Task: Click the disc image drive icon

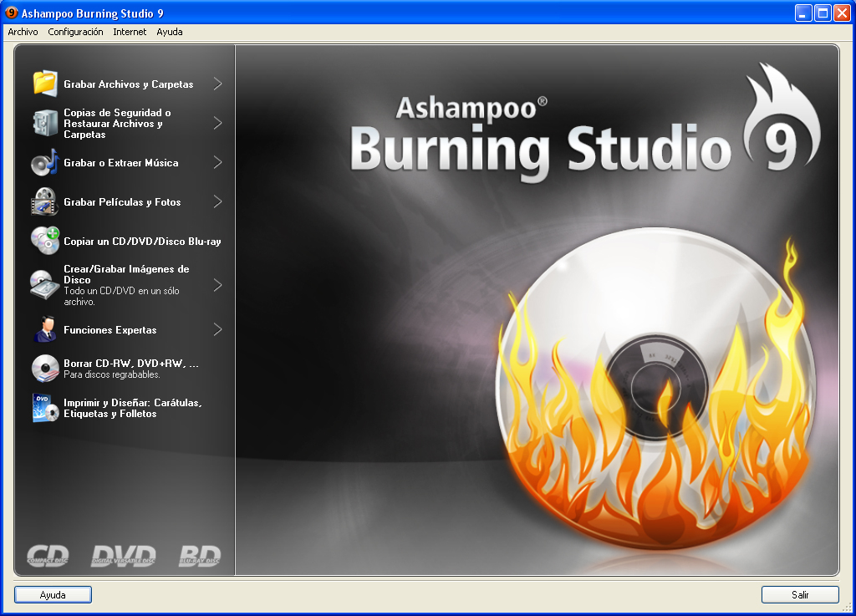Action: (45, 285)
